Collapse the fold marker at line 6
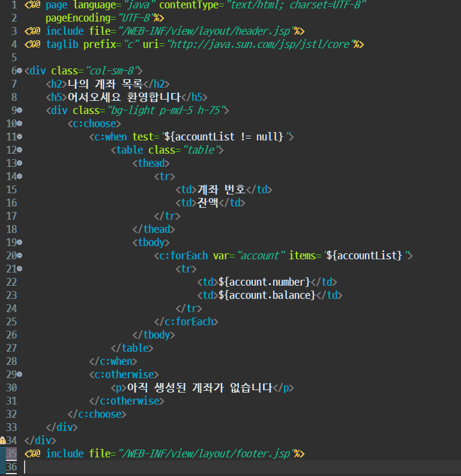Image resolution: width=461 pixels, height=476 pixels. (x=20, y=71)
